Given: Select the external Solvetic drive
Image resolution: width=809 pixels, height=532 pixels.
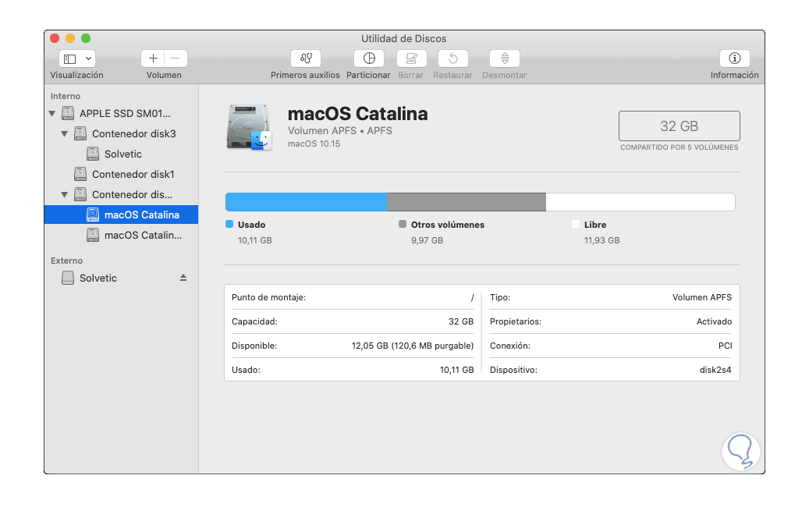Looking at the screenshot, I should click(98, 278).
